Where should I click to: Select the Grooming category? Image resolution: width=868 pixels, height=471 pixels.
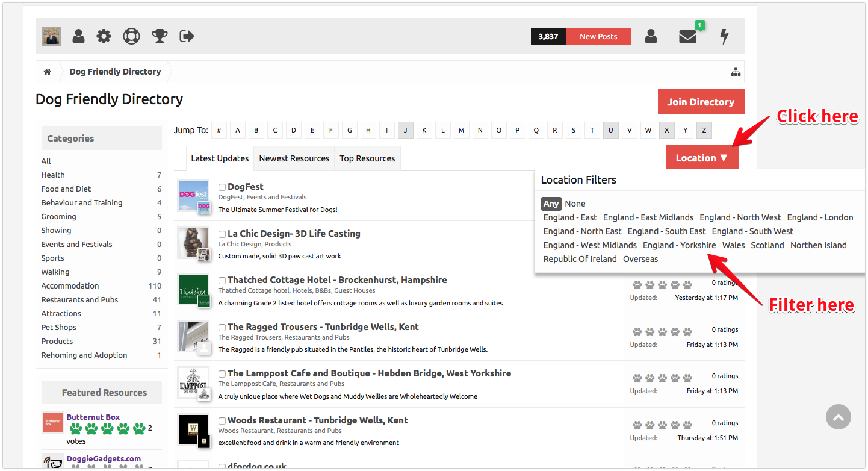coord(59,216)
